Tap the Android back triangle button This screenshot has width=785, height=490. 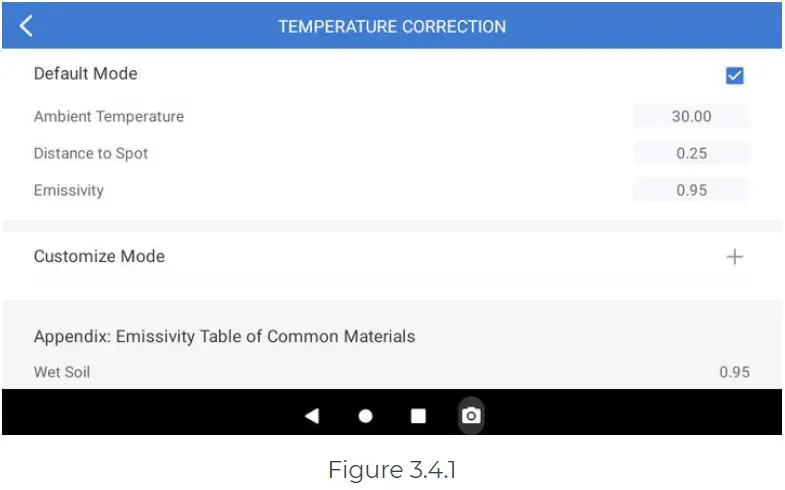312,416
